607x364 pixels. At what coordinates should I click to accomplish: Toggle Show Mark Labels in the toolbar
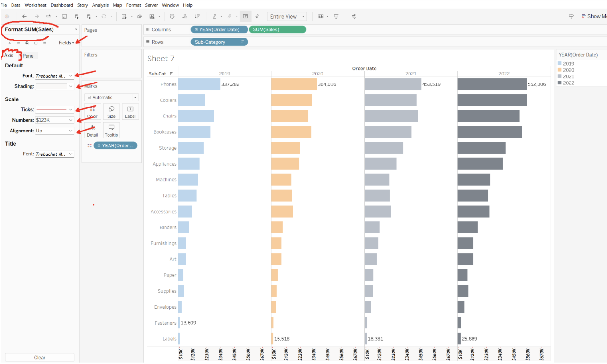coord(245,16)
